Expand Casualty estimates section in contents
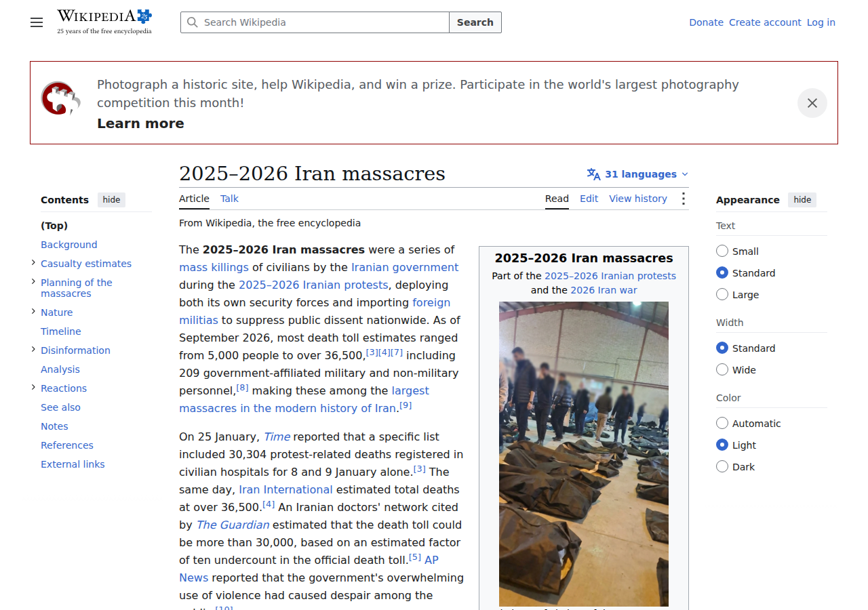The image size is (868, 610). point(33,263)
